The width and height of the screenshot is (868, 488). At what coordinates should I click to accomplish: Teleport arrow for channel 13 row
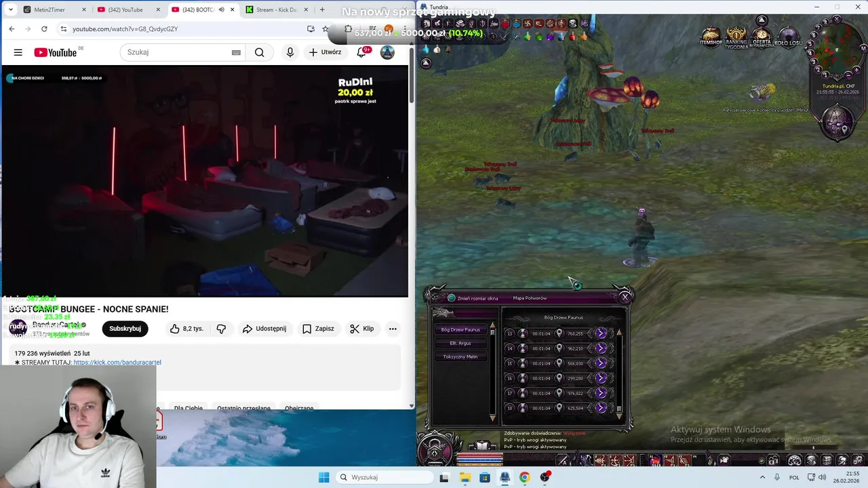tap(601, 333)
